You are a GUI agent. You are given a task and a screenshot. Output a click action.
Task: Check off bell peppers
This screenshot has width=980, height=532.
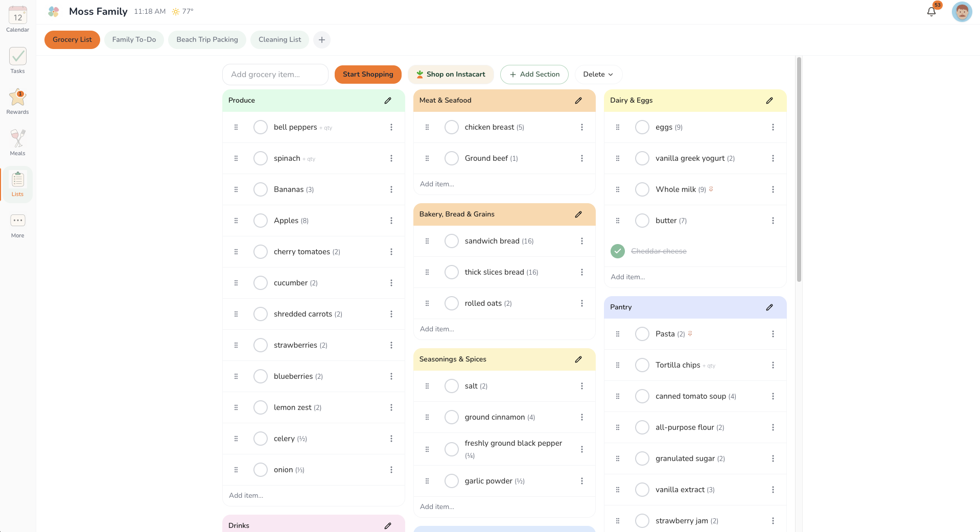[x=261, y=127]
